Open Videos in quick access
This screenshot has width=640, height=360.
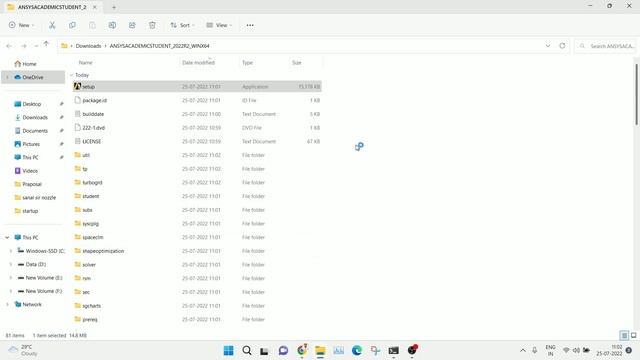[x=30, y=171]
